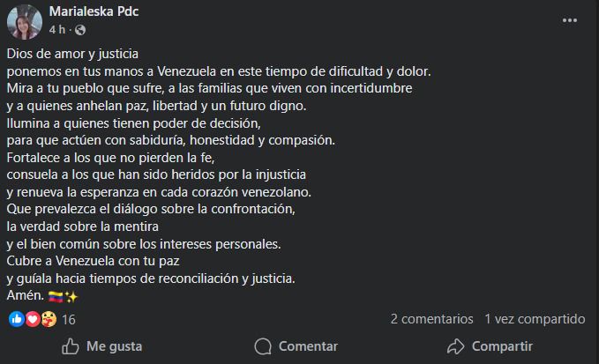Click the speech bubble icon beside Comentar

(x=263, y=346)
